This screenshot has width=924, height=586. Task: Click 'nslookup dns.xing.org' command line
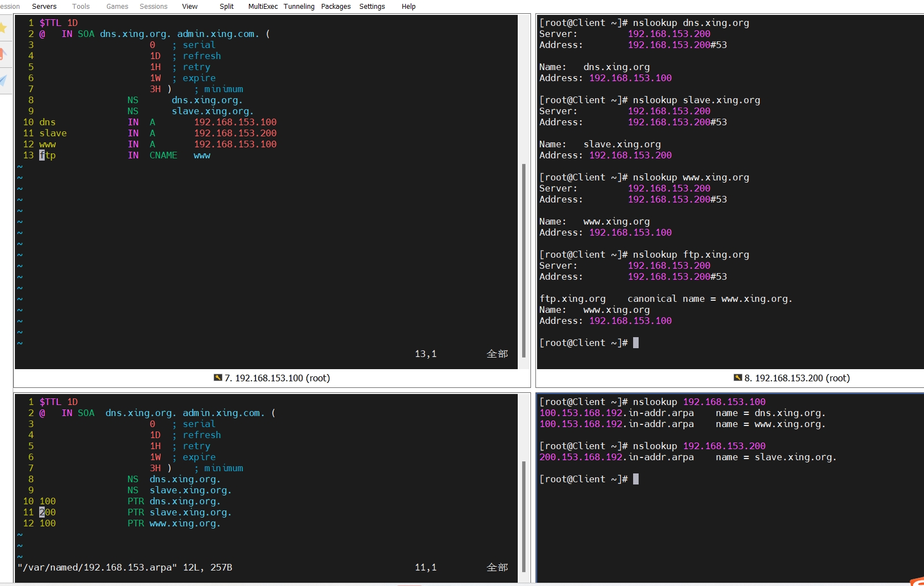point(644,23)
